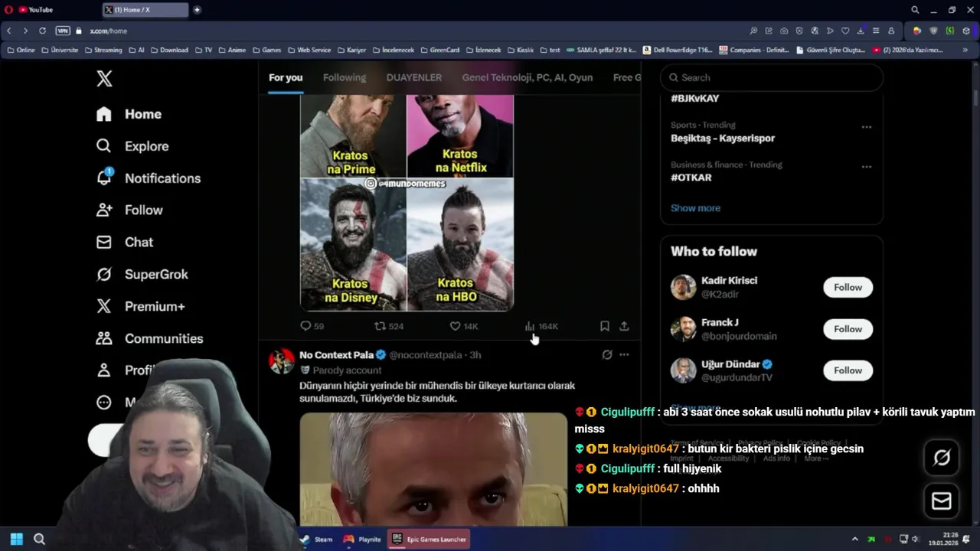Click the X logo in sidebar
The width and height of the screenshot is (980, 551).
pyautogui.click(x=104, y=78)
